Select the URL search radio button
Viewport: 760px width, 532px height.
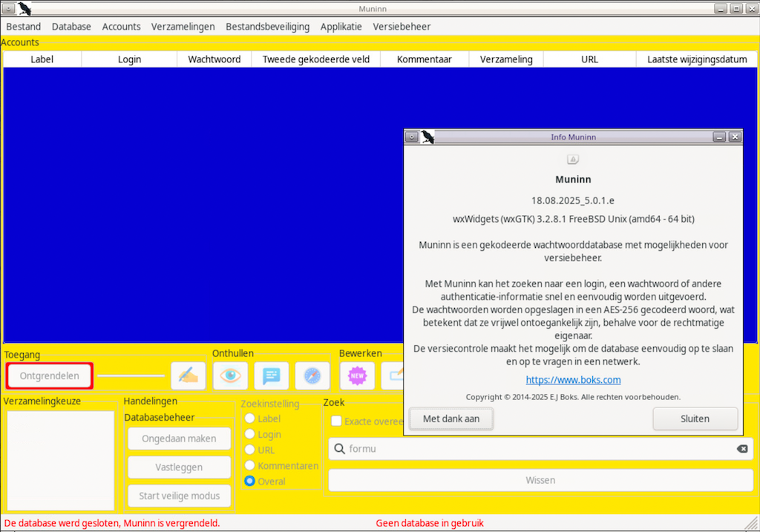pos(249,450)
